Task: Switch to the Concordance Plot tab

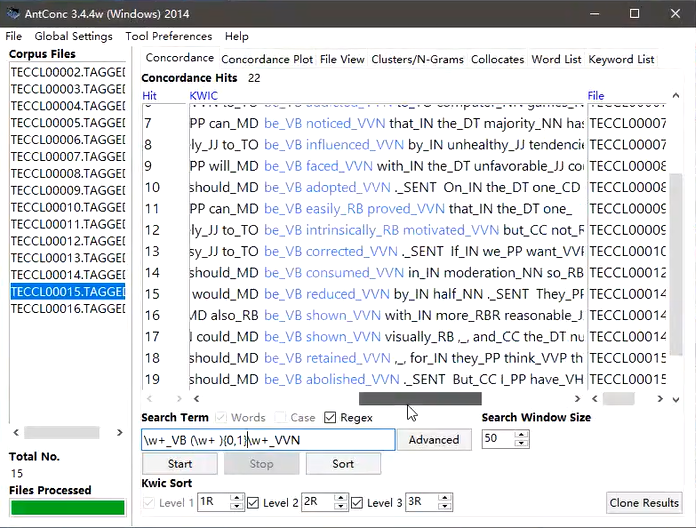Action: 267,59
